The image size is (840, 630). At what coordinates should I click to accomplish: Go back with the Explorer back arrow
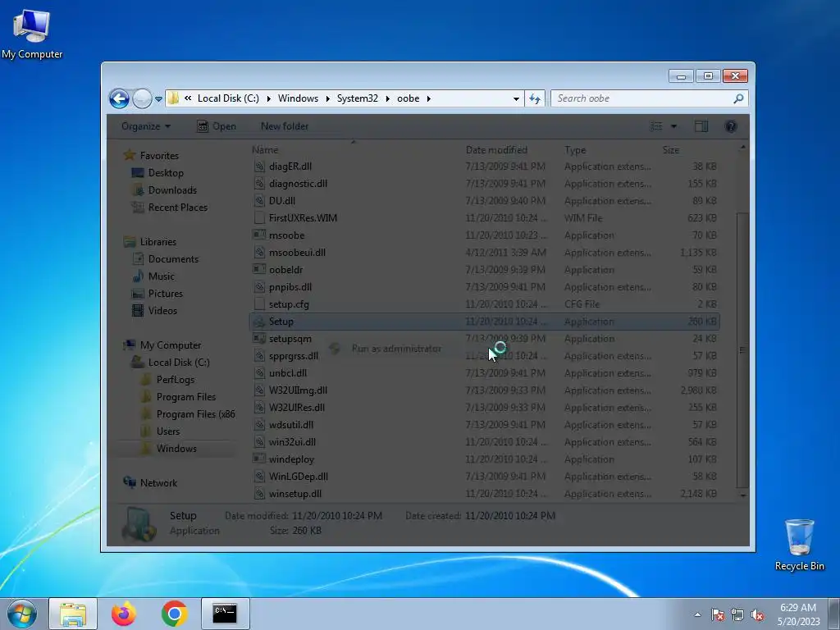tap(119, 98)
